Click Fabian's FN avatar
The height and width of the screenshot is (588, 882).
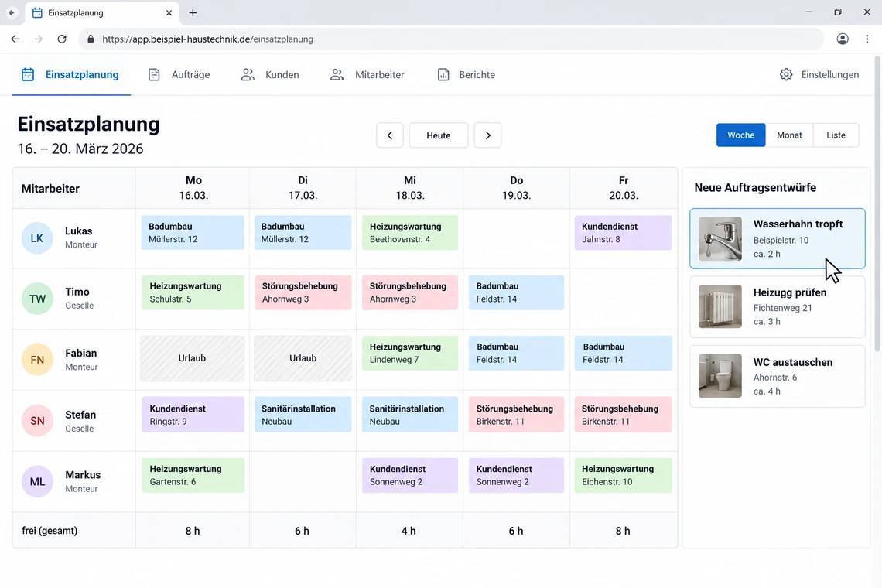tap(37, 360)
